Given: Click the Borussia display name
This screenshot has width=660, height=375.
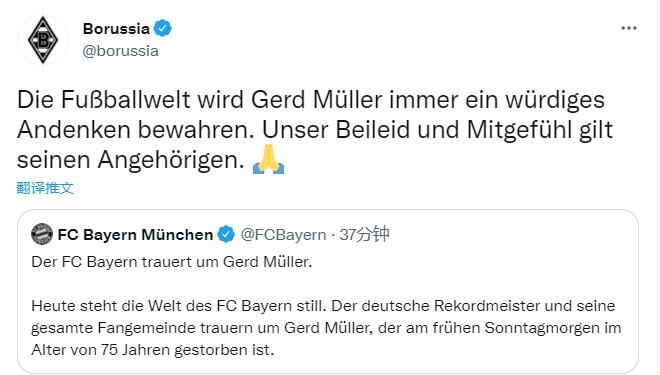Looking at the screenshot, I should pos(116,29).
